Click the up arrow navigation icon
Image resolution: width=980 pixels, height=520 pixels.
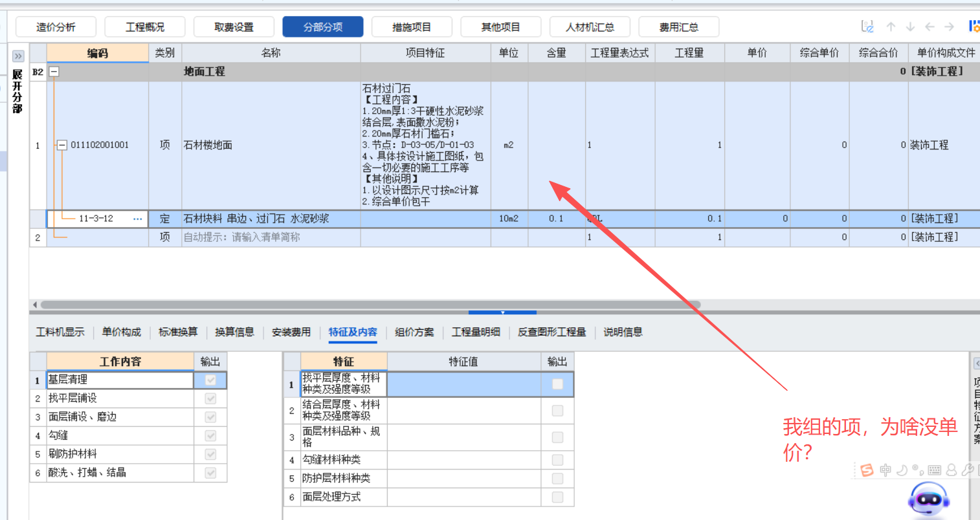point(891,27)
